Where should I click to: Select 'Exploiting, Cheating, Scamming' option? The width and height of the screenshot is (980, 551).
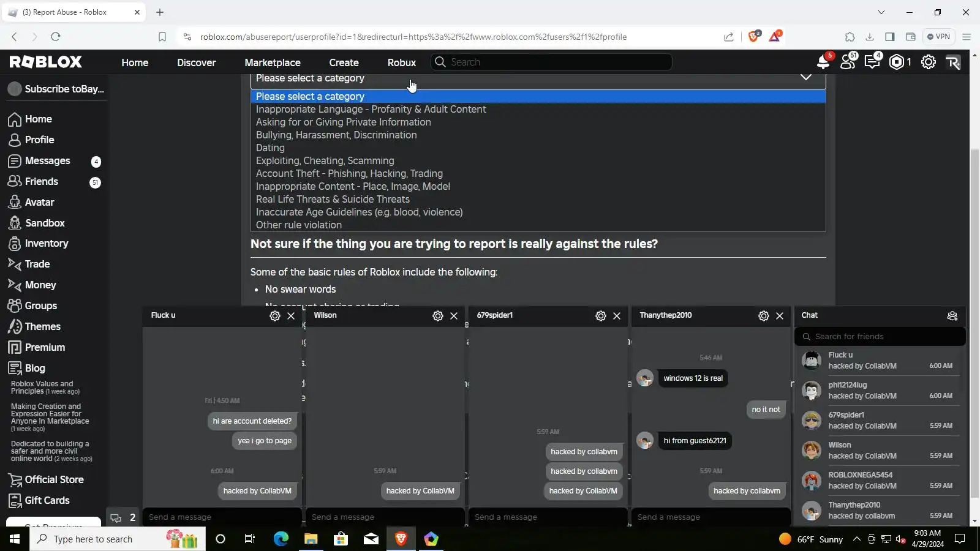(x=538, y=160)
